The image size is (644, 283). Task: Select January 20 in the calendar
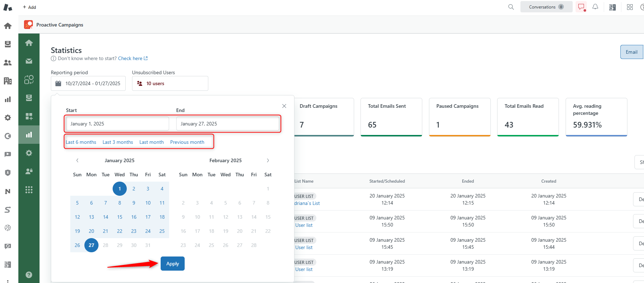pyautogui.click(x=91, y=231)
